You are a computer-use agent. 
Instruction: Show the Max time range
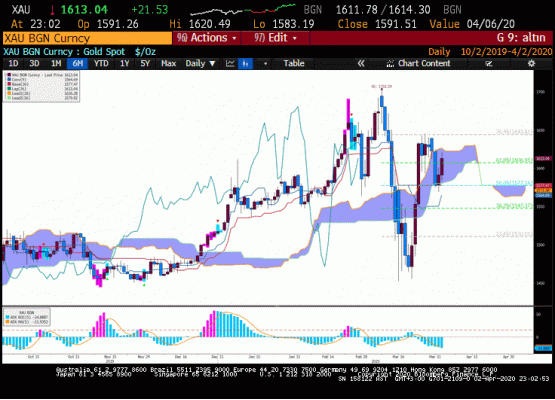pos(168,64)
